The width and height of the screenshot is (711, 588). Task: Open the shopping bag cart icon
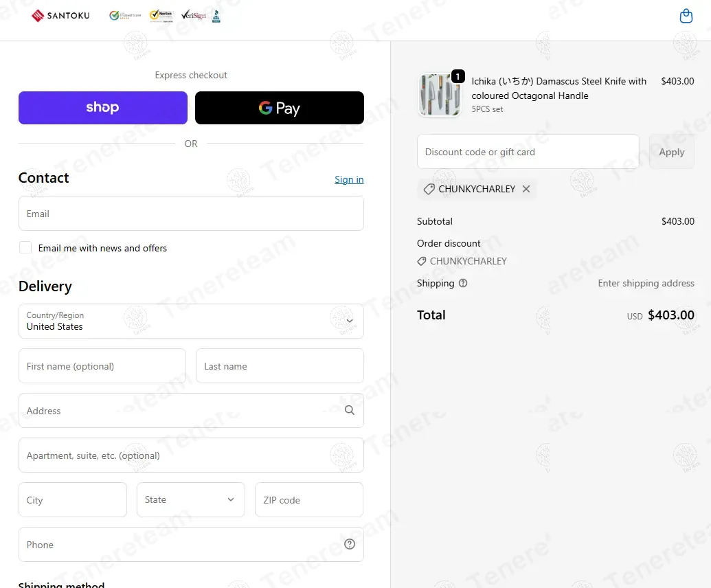686,16
